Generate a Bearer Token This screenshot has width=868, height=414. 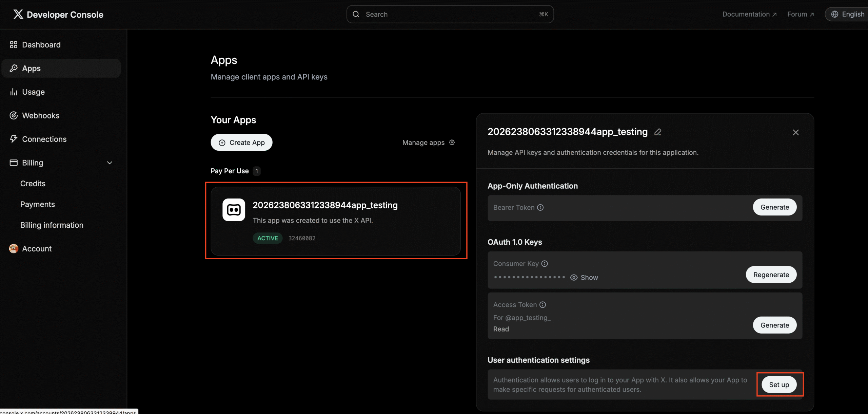[774, 207]
